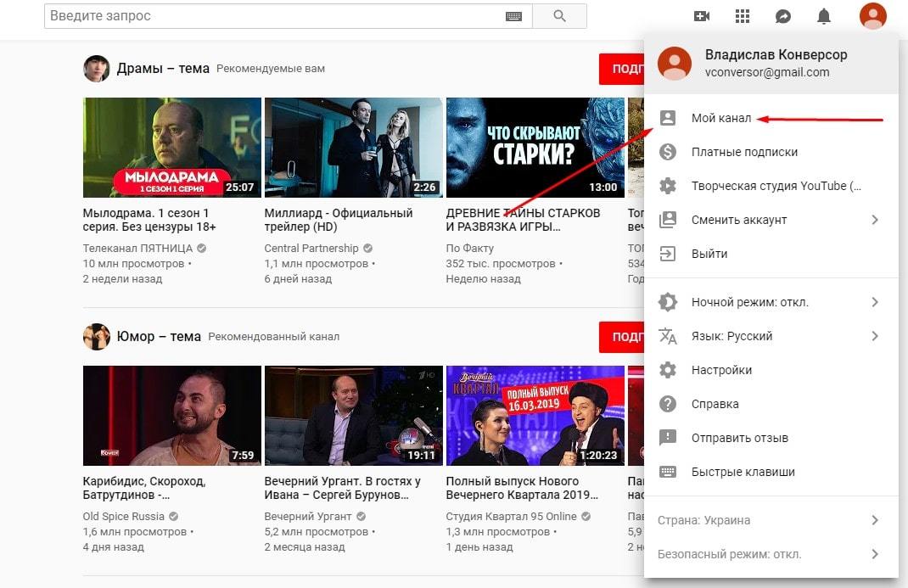Click the keyboard icon beside Быстрые клавиши
The height and width of the screenshot is (588, 908).
668,472
